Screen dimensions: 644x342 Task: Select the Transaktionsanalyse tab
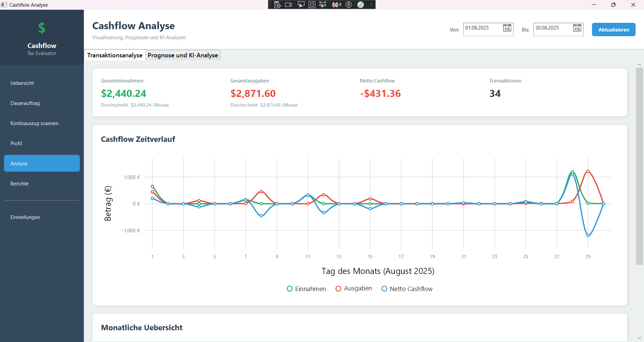pos(115,55)
